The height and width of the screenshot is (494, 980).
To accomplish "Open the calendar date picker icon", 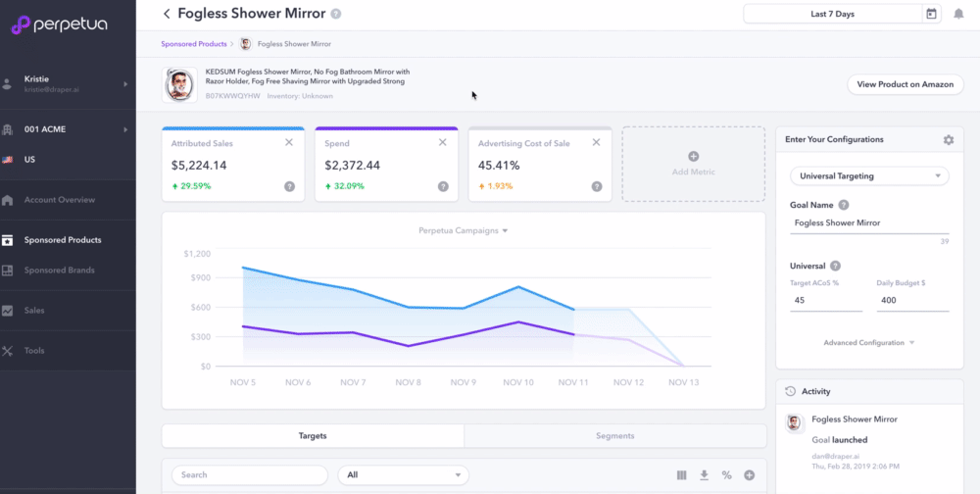I will [x=931, y=14].
